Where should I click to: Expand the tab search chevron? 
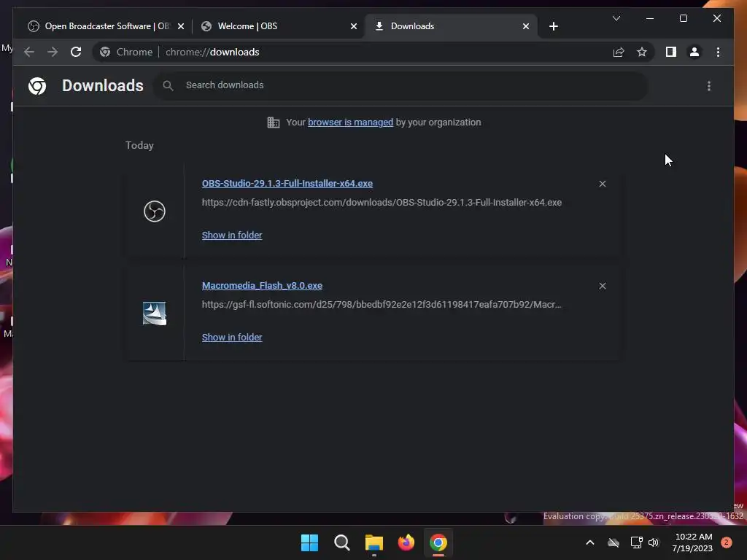click(x=616, y=18)
